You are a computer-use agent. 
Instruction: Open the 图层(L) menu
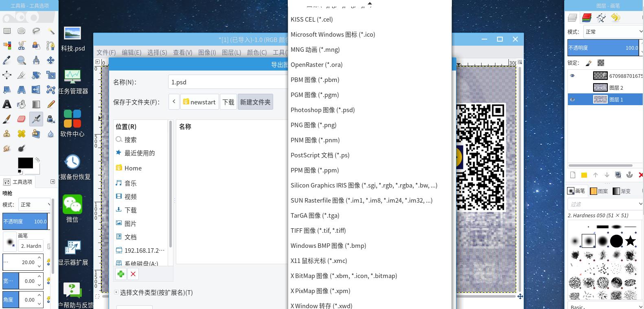coord(231,52)
